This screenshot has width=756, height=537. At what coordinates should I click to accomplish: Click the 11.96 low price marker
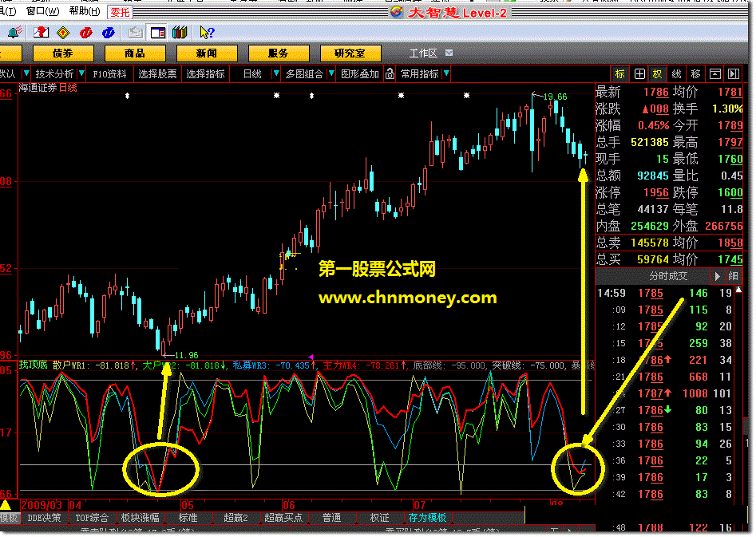(186, 355)
